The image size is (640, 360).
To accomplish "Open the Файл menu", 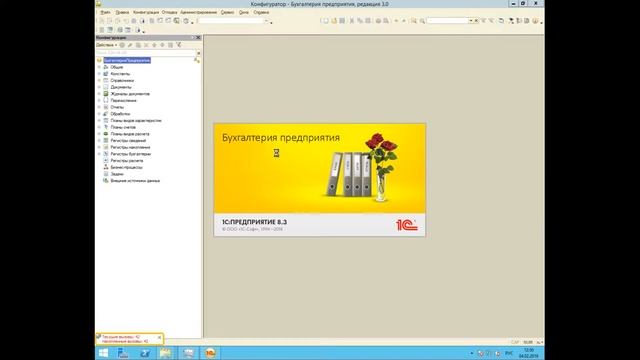I will (105, 12).
